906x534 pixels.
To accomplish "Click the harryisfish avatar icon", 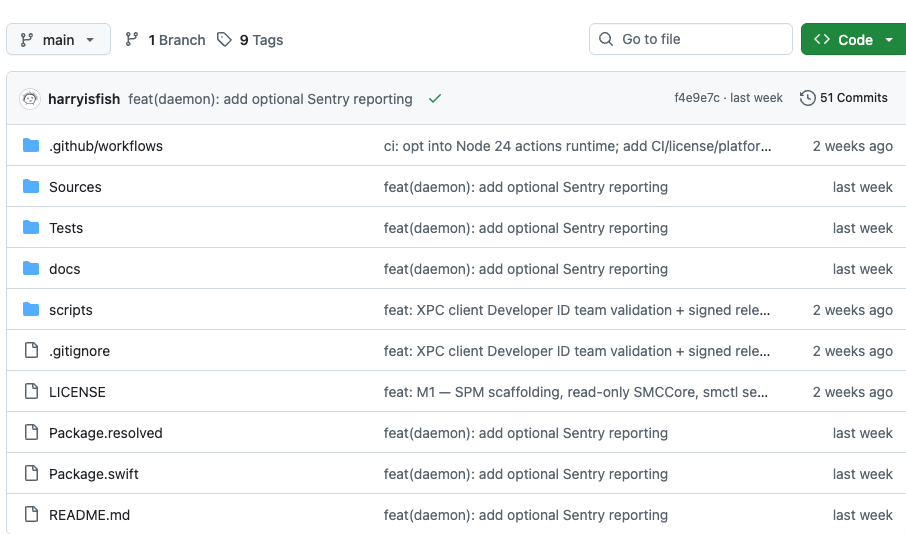I will click(x=30, y=99).
